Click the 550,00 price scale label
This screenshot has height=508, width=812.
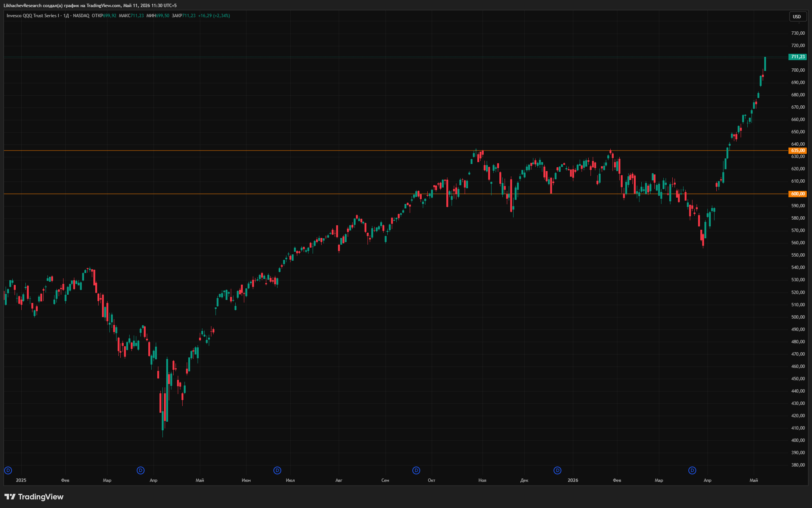pos(798,255)
